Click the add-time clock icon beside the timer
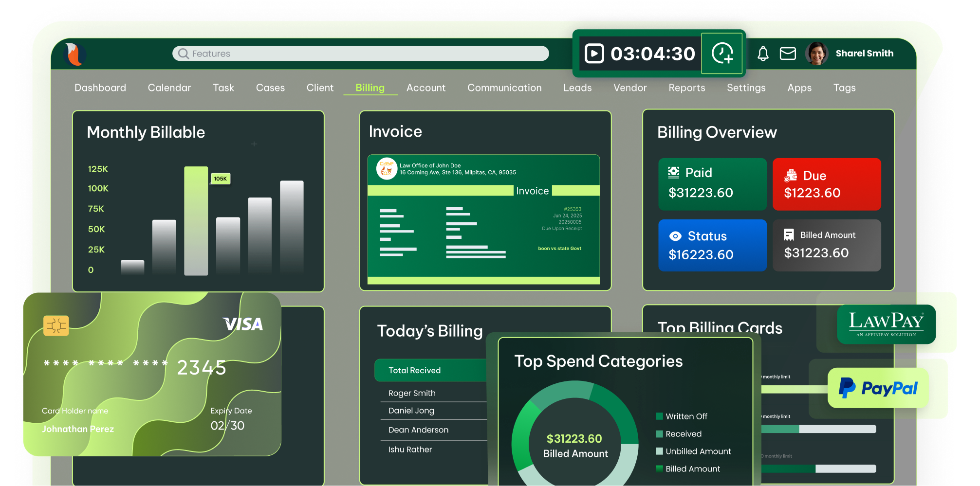 coord(722,54)
